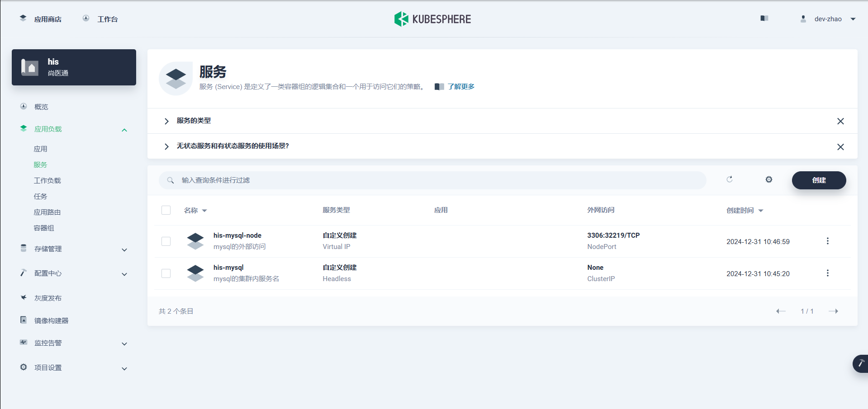
Task: Expand the 存储管理 menu chevron
Action: (124, 250)
